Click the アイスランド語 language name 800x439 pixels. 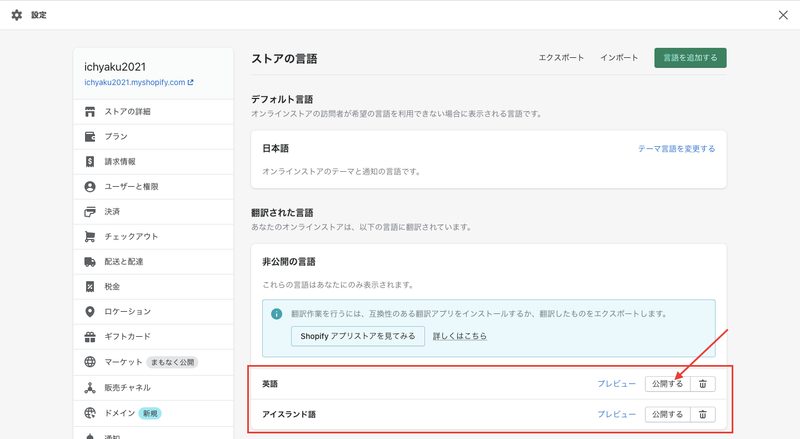(x=289, y=414)
